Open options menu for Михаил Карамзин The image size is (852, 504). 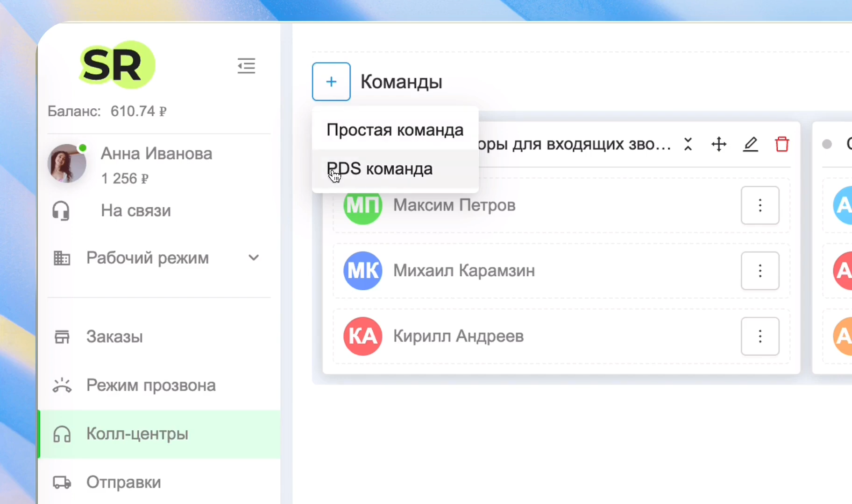tap(760, 271)
